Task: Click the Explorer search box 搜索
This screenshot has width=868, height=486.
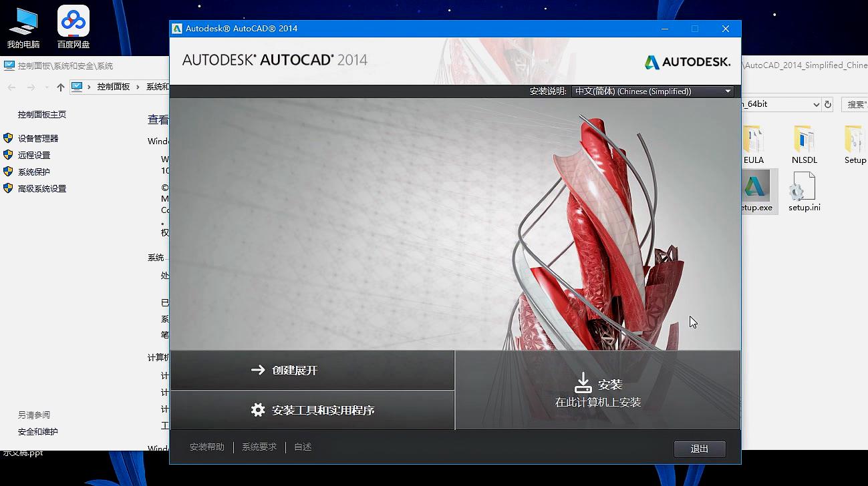Action: click(855, 104)
